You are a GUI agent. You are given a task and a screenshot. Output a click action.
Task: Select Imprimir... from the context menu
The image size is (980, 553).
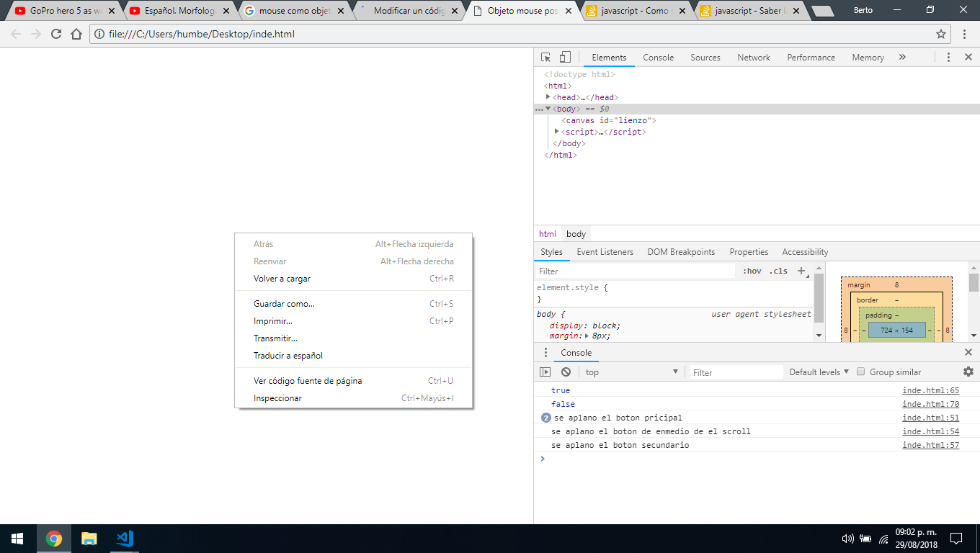point(354,321)
